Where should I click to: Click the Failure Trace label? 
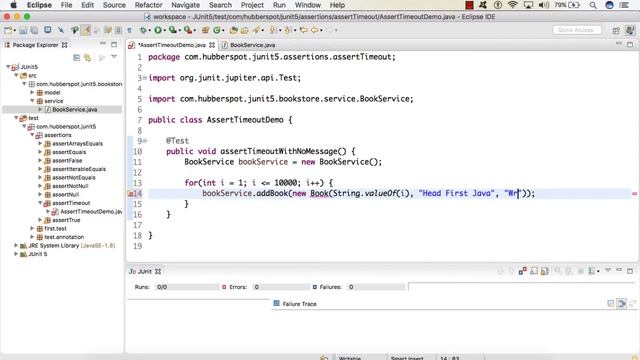299,304
